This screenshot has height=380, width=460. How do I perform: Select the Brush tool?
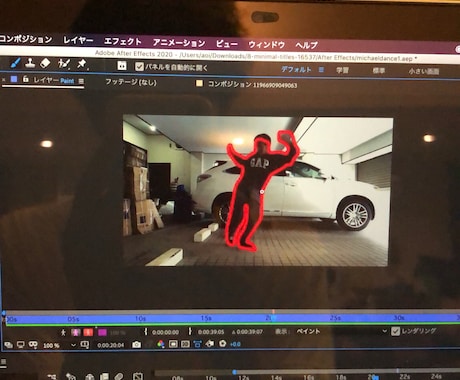pos(14,62)
